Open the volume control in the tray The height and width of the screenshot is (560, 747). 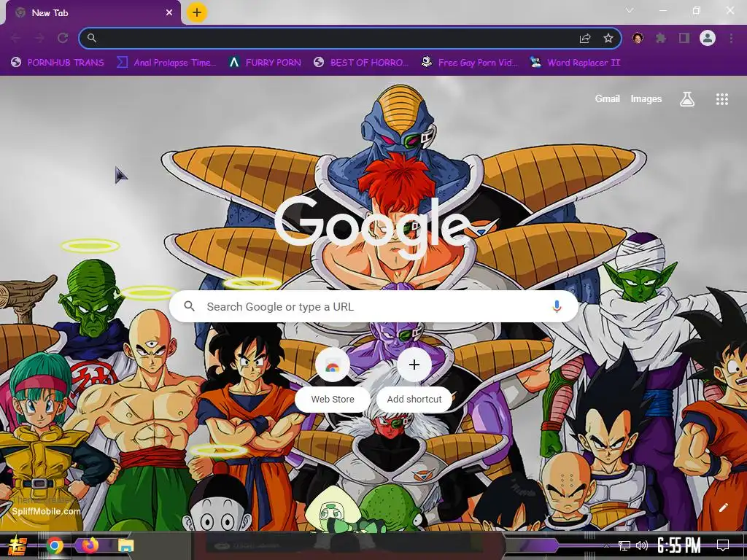click(x=642, y=545)
